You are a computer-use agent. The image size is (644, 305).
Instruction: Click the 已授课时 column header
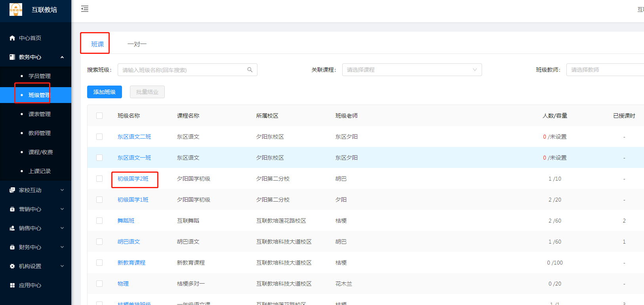pos(624,116)
